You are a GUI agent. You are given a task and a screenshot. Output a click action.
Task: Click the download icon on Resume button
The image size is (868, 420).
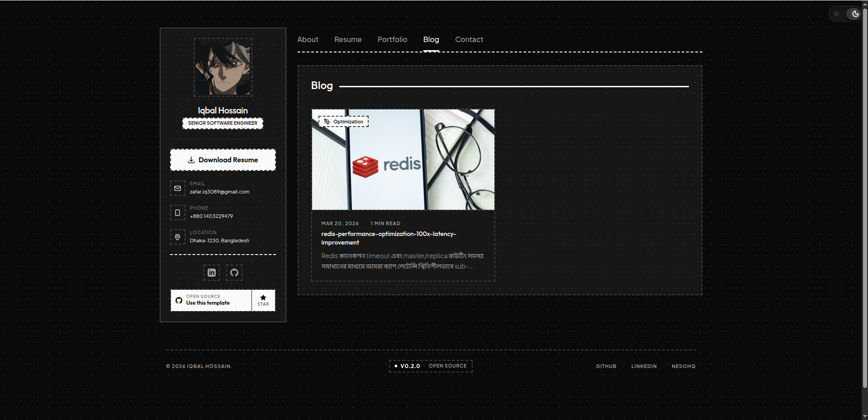[x=192, y=160]
